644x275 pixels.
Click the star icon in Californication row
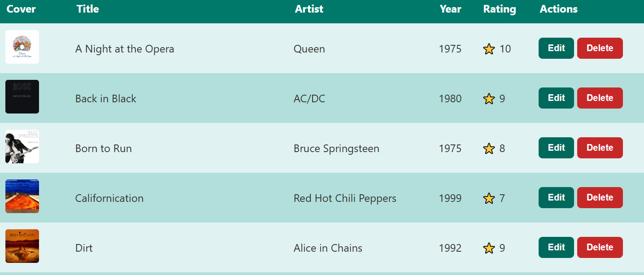(x=489, y=198)
